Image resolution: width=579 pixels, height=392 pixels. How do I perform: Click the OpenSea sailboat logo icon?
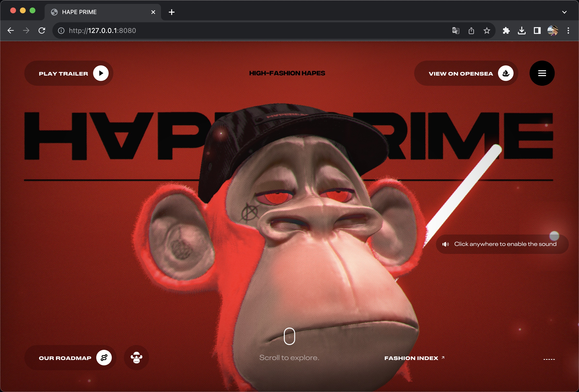pyautogui.click(x=506, y=73)
